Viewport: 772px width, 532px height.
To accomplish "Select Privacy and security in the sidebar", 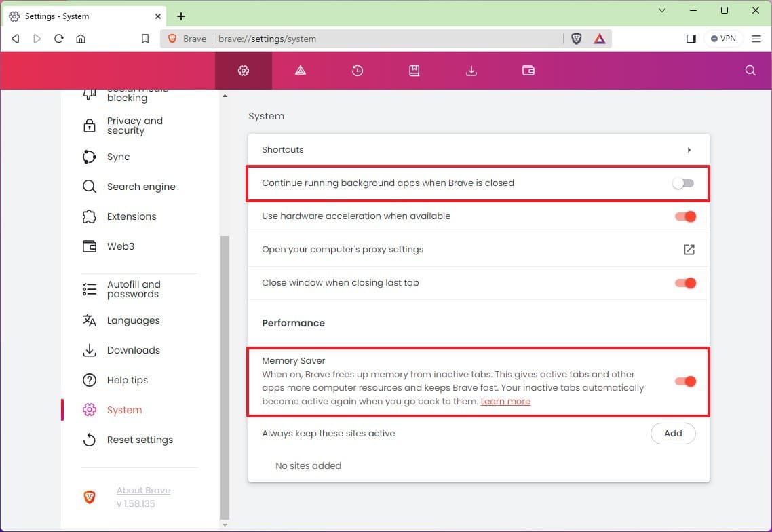I will point(135,126).
